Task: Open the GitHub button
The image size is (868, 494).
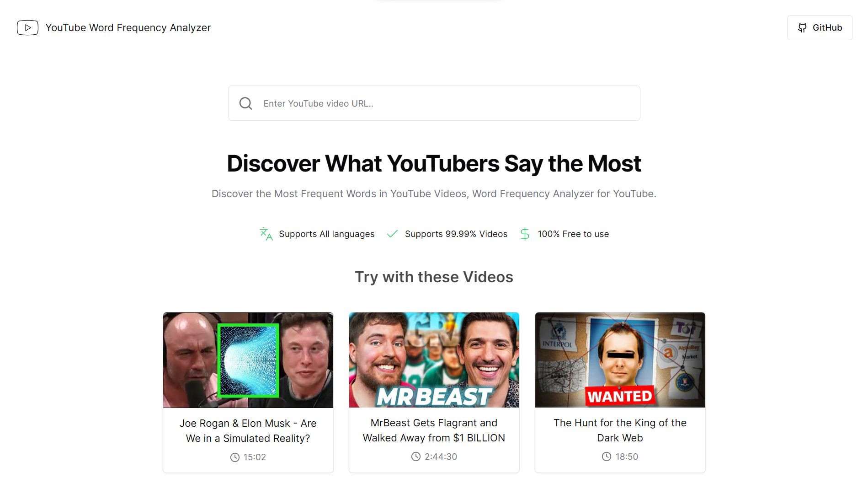Action: pos(820,28)
